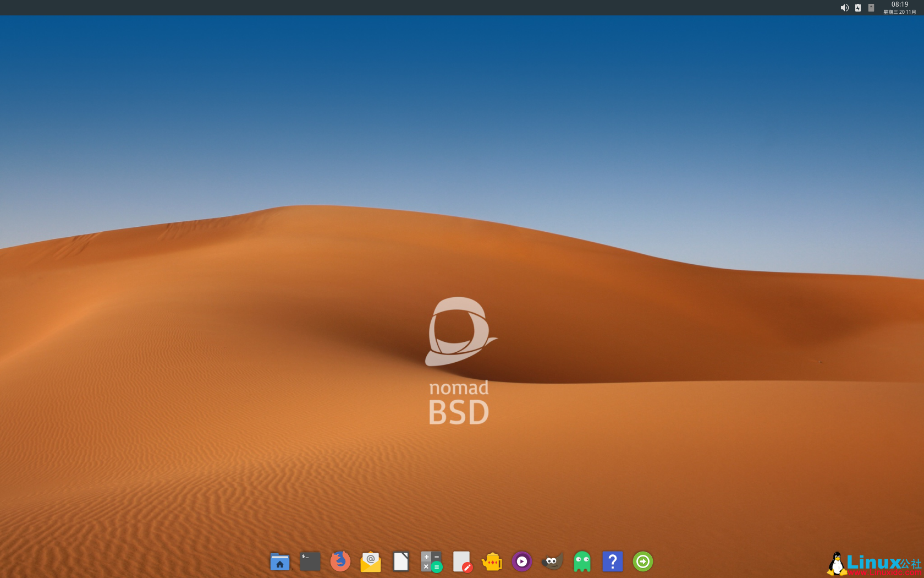Launch LibreOffice from the dock
924x578 pixels.
(400, 561)
